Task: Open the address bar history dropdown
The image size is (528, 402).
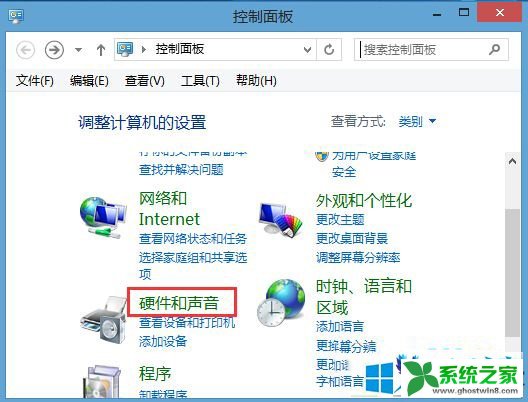Action: point(307,50)
